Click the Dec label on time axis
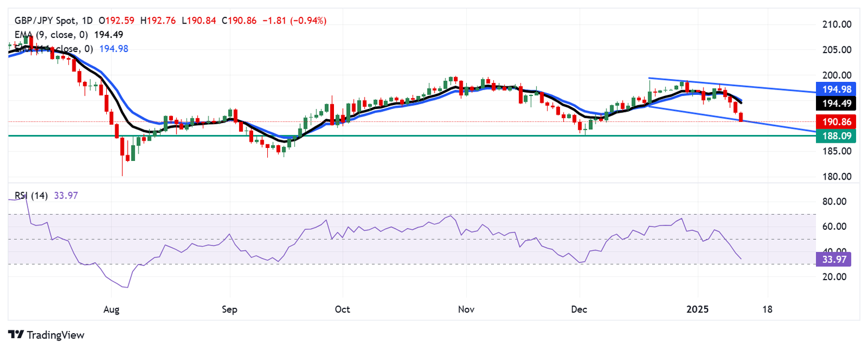This screenshot has width=868, height=349. 579,309
